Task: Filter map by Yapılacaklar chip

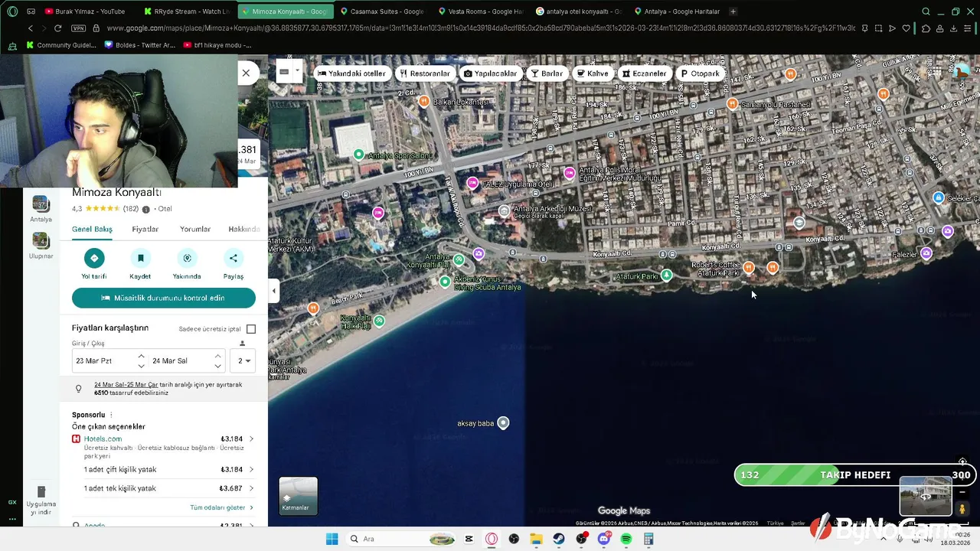Action: (491, 73)
